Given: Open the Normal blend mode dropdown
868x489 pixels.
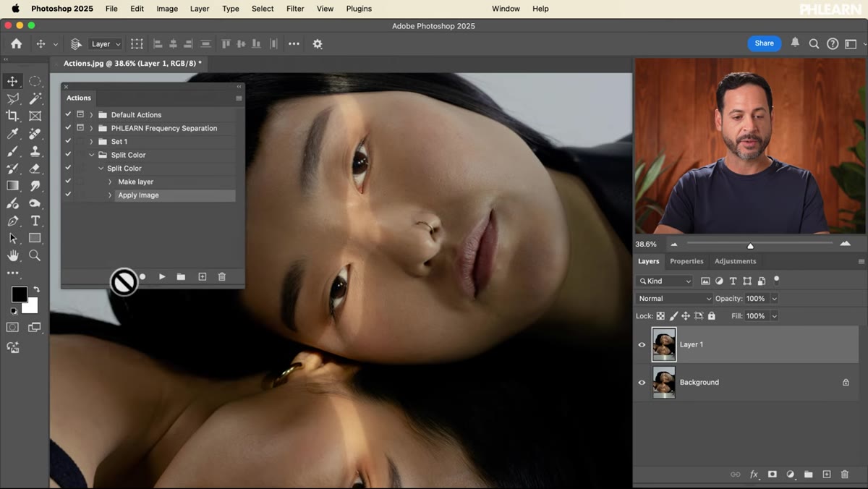Looking at the screenshot, I should pos(674,298).
